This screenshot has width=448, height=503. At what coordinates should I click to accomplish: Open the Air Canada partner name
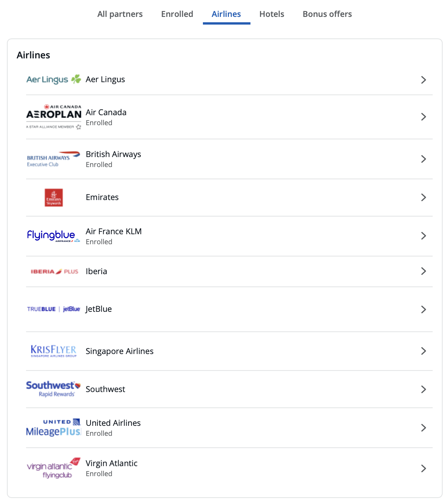click(x=106, y=113)
